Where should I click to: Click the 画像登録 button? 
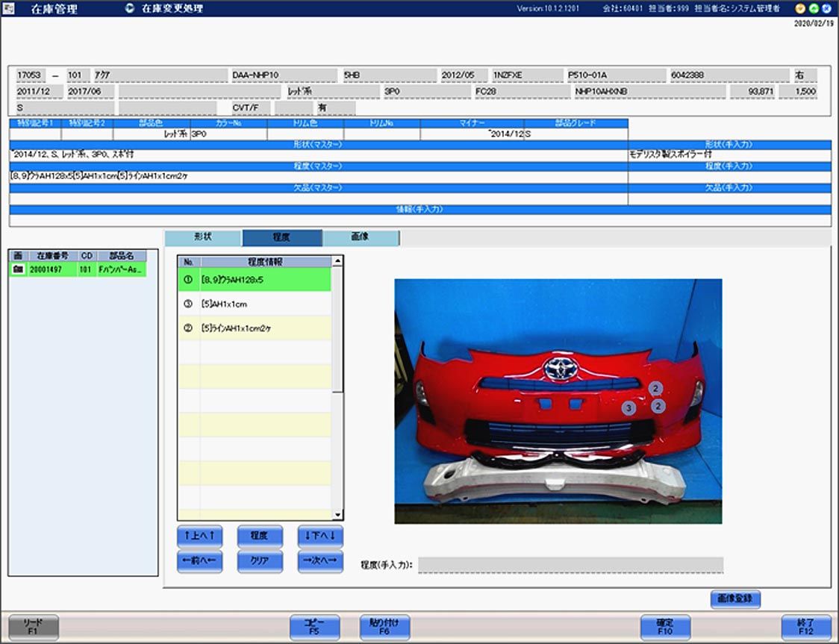point(735,598)
